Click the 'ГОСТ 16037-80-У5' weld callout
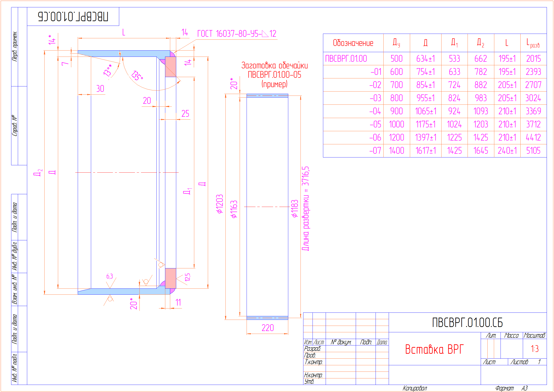This screenshot has height=392, width=554. click(237, 34)
